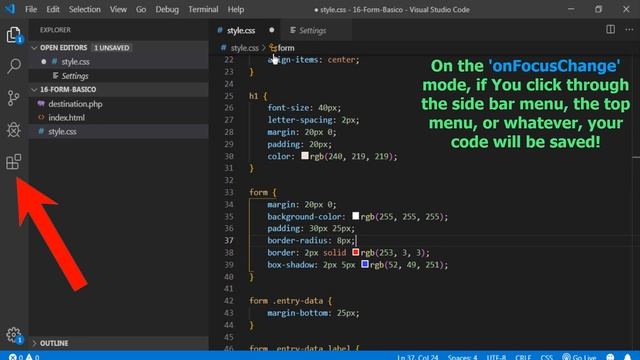Click the CSS language mode entry
This screenshot has width=640, height=360.
coord(546,357)
